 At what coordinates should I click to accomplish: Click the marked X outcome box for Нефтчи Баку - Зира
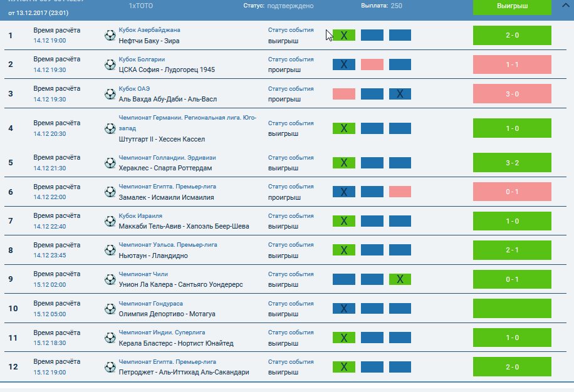tap(344, 35)
